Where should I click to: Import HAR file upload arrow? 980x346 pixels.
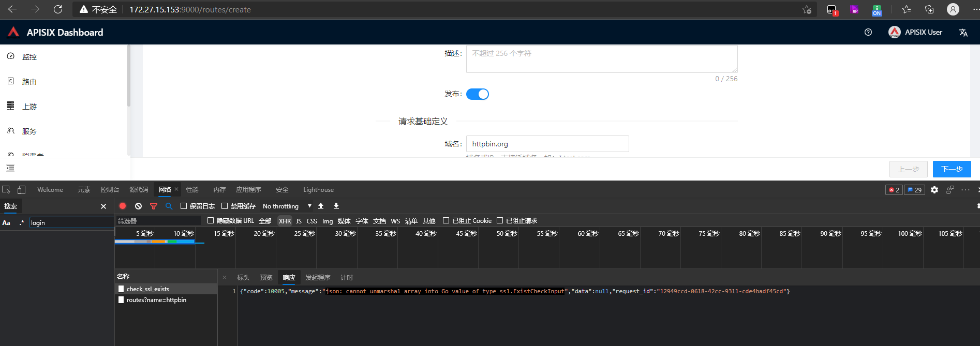(321, 206)
